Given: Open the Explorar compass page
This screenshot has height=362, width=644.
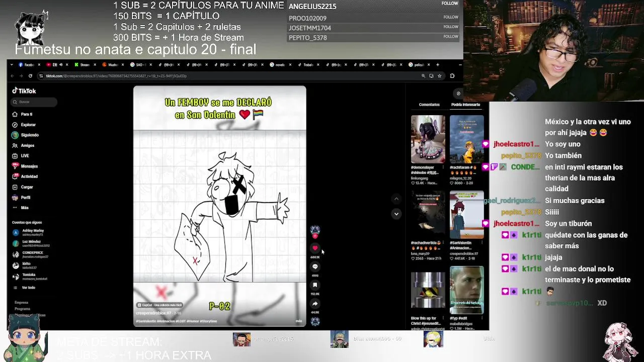Looking at the screenshot, I should 24,125.
